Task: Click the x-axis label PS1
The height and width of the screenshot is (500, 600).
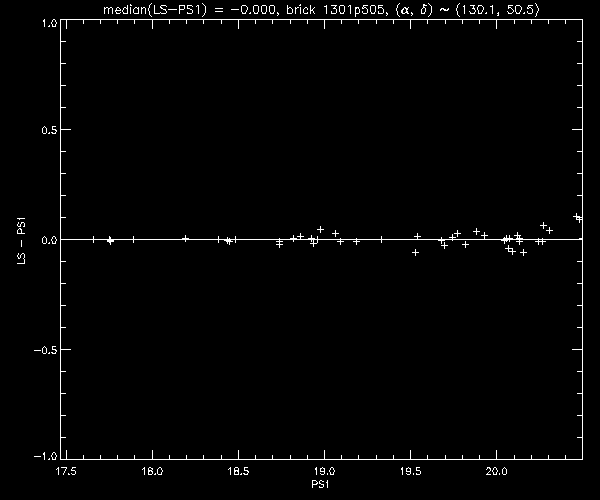Action: pyautogui.click(x=320, y=484)
